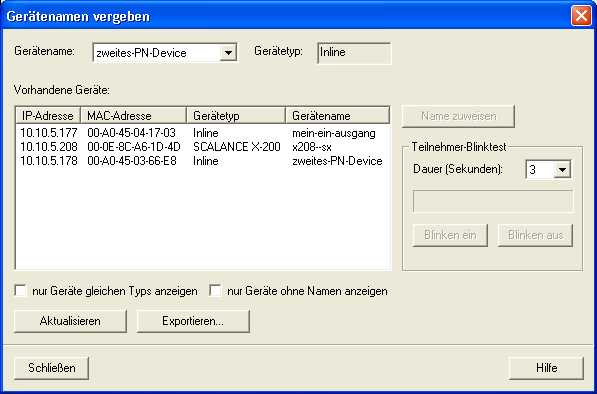Open Hilfe
The height and width of the screenshot is (394, 597).
546,368
